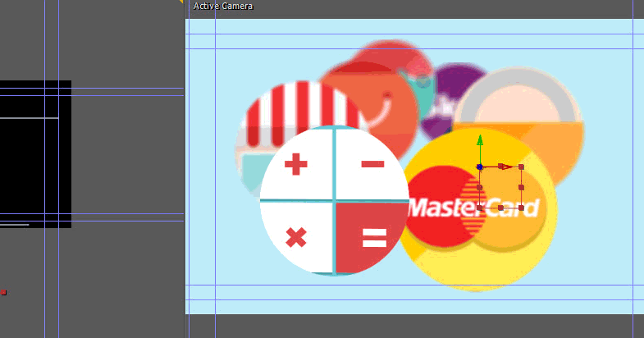The width and height of the screenshot is (644, 338).
Task: Select the MasterCard logo text
Action: tap(473, 207)
